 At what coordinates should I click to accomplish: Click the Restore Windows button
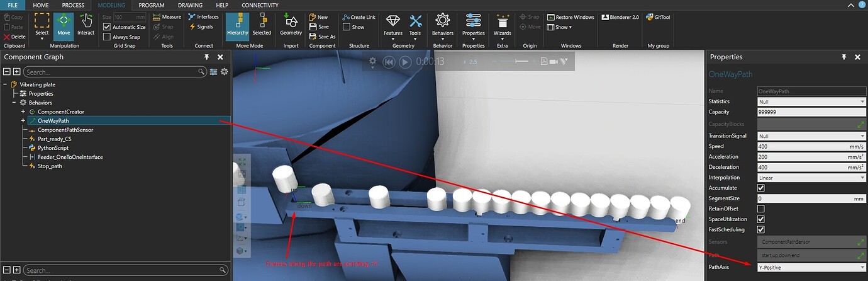[570, 17]
